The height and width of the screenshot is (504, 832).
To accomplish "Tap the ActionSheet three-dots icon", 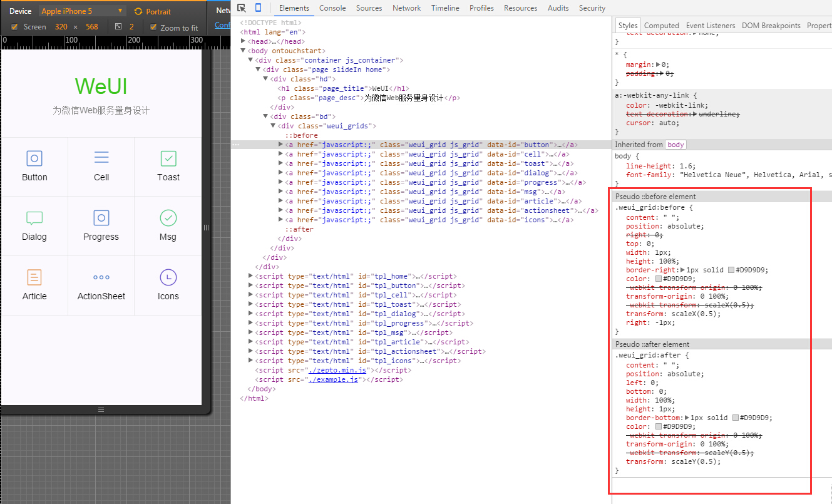I will [x=101, y=277].
